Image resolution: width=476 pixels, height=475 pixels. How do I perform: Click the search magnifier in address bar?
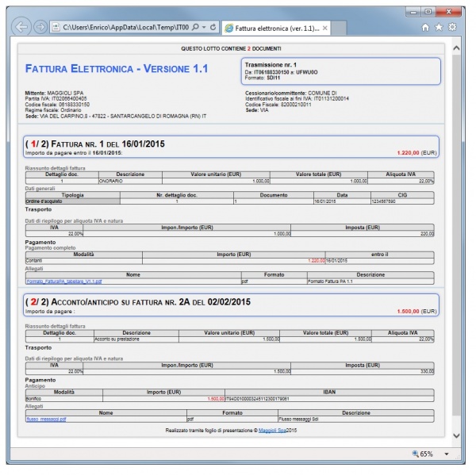(x=196, y=27)
